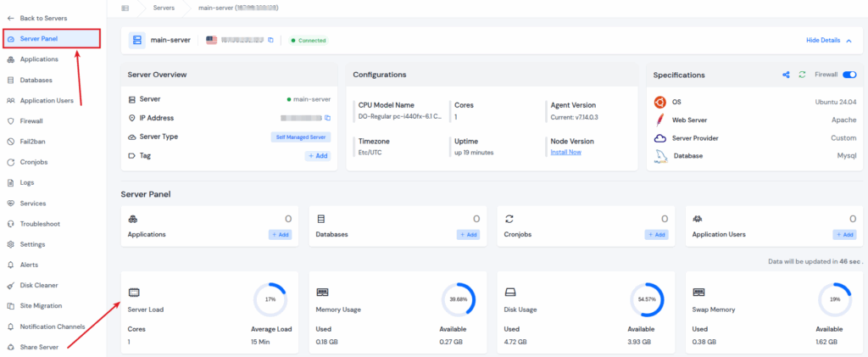Click the Share Server icon
868x357 pixels.
[10, 347]
